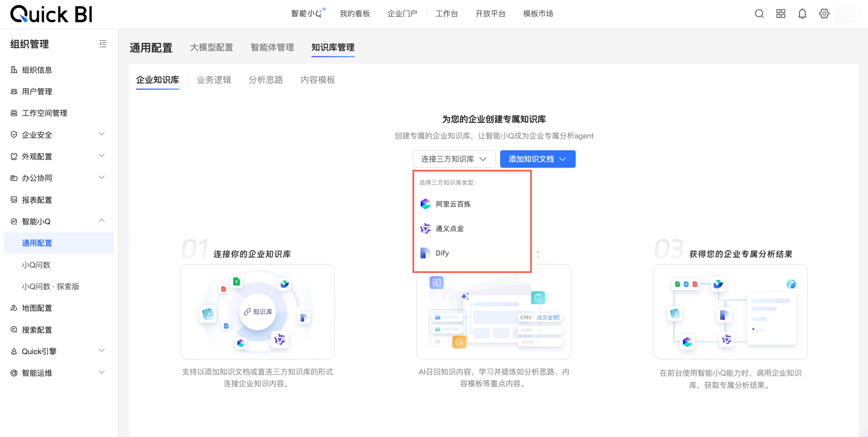
Task: Open the 添加知识文档 dropdown button
Action: tap(538, 159)
